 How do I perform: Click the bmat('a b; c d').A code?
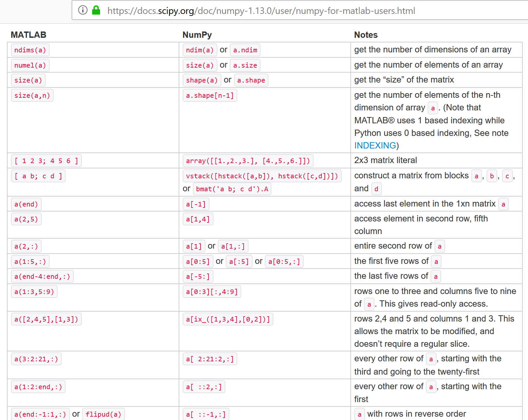[232, 189]
